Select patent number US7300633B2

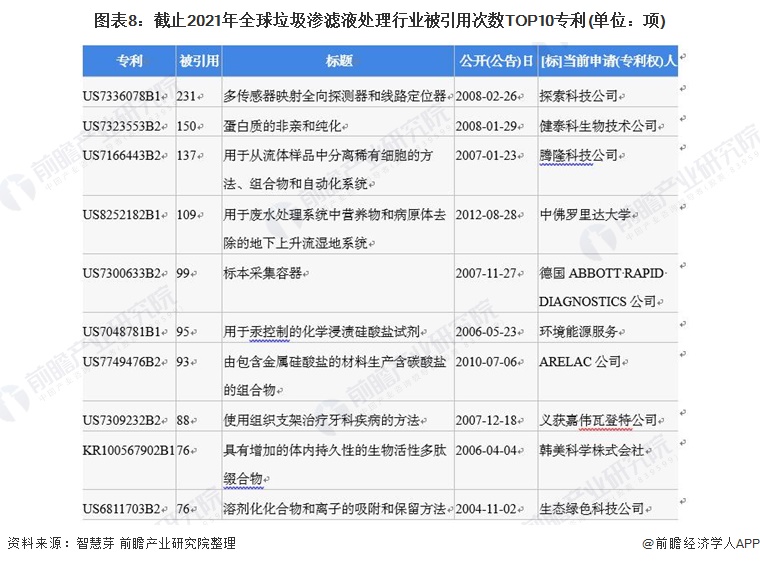[x=122, y=273]
